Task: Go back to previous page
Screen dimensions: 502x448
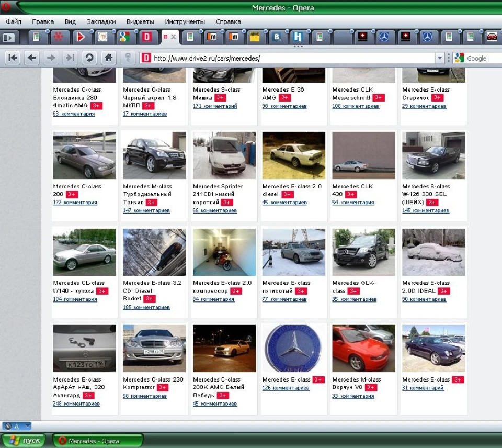Action: (32, 58)
